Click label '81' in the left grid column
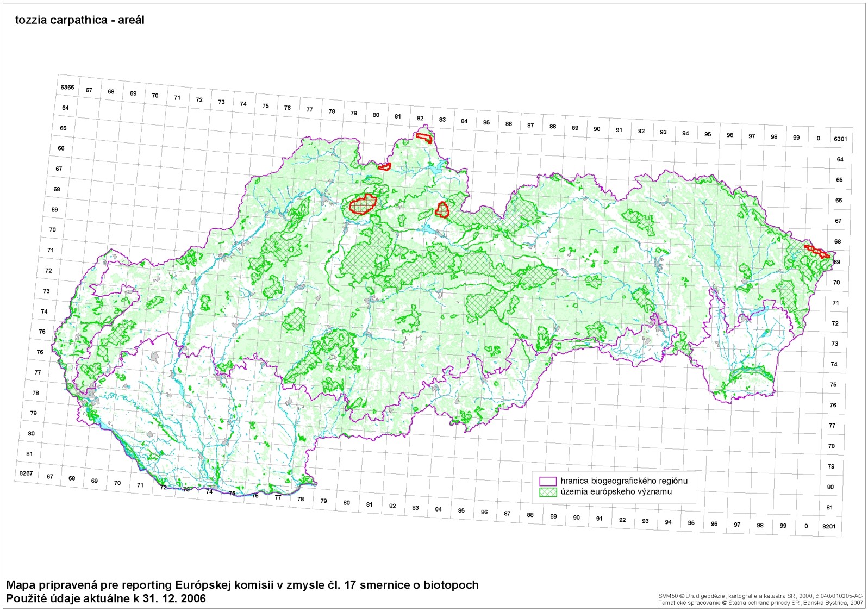This screenshot has width=868, height=611. click(29, 454)
